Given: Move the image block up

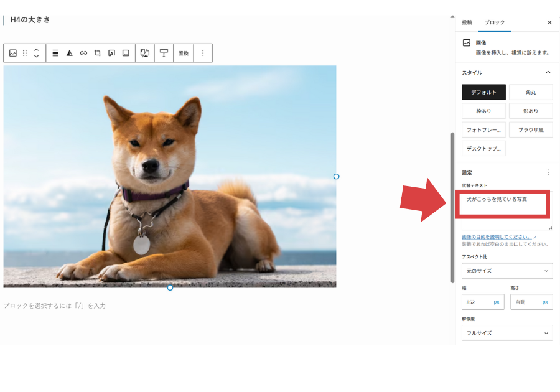Looking at the screenshot, I should click(36, 50).
